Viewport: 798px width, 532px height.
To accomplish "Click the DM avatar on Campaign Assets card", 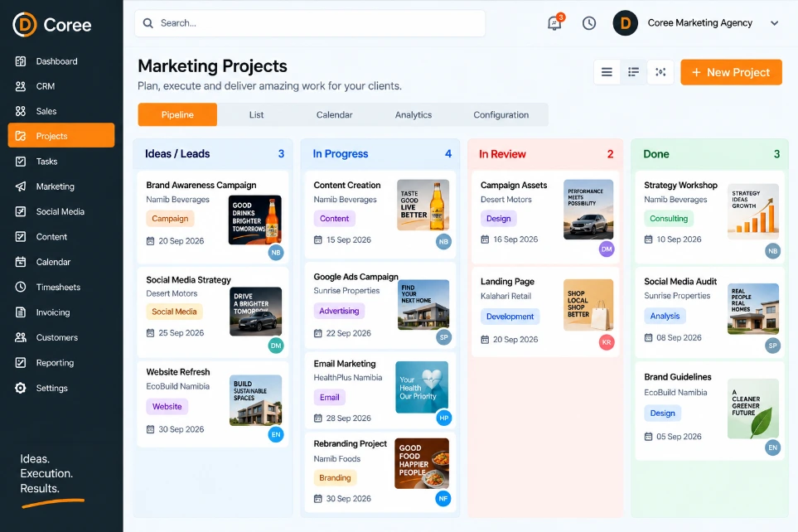I will click(x=606, y=249).
